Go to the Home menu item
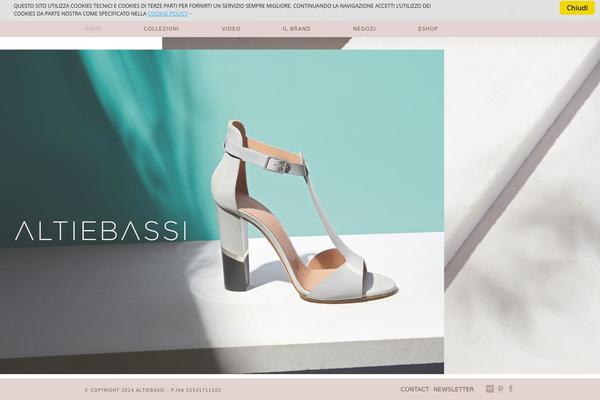Viewport: 600px width, 400px height. 92,29
